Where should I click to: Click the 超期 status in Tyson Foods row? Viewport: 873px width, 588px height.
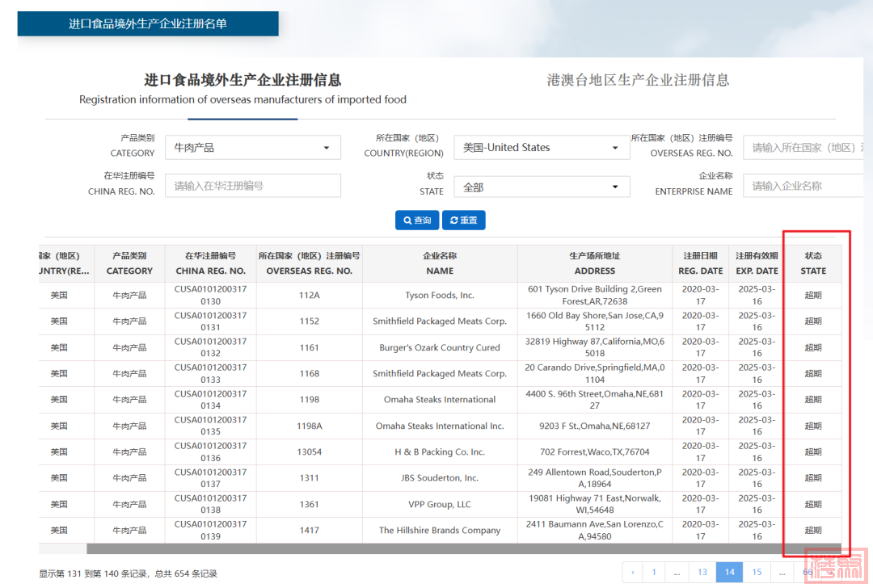pos(813,296)
